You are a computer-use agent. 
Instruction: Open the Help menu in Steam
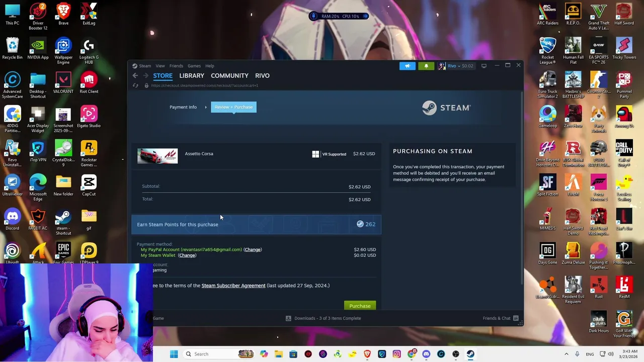(209, 66)
